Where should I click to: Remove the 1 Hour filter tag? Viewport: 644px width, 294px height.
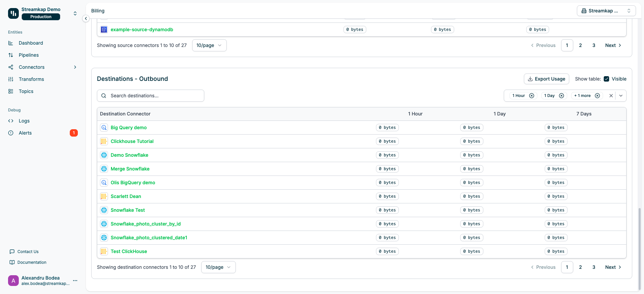point(532,96)
